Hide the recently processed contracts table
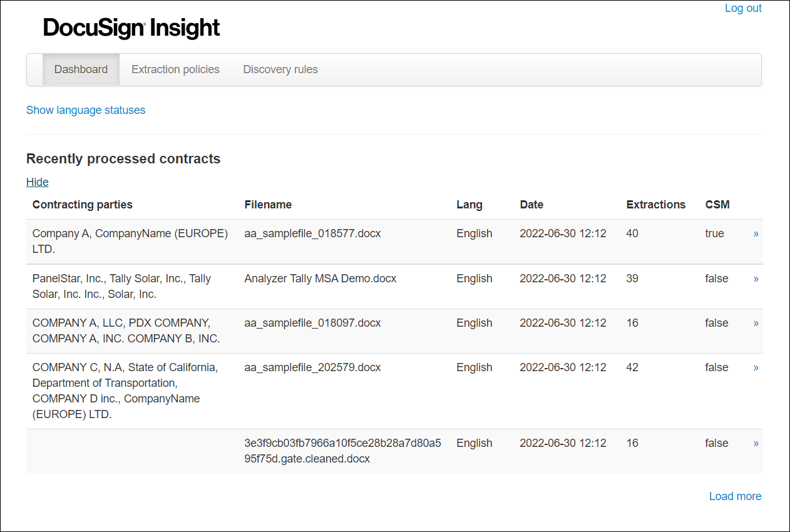This screenshot has height=532, width=790. (37, 182)
